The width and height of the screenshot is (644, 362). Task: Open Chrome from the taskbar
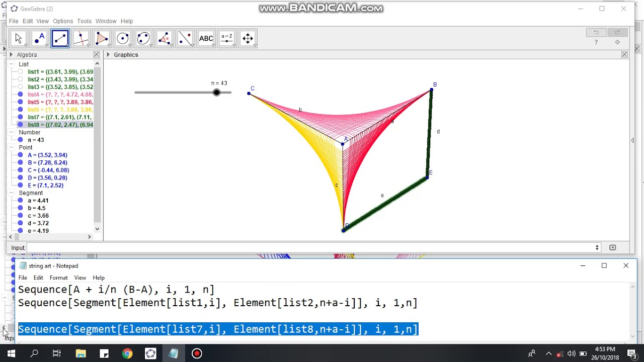click(127, 353)
